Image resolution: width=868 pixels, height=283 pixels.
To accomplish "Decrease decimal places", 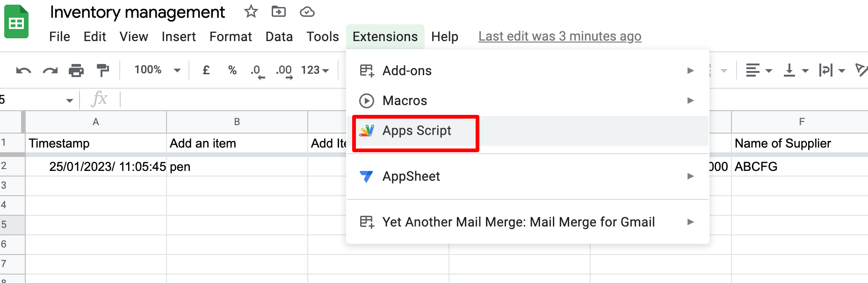I will click(257, 71).
